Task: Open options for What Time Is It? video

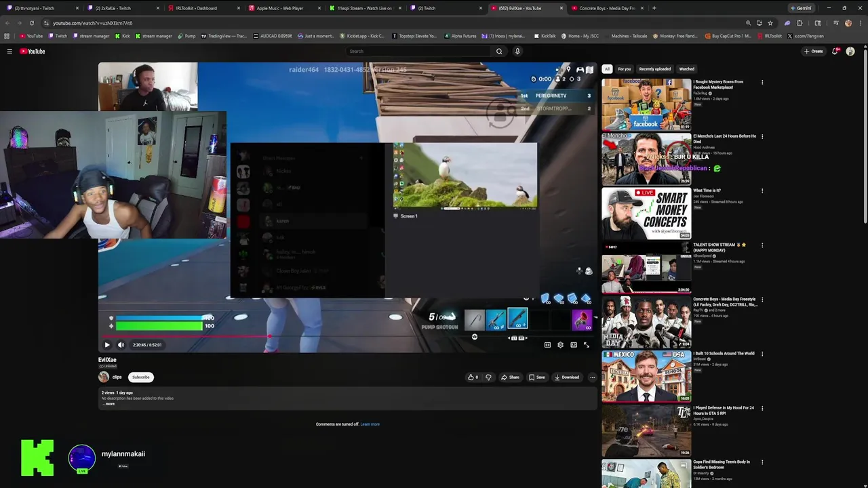Action: [762, 191]
